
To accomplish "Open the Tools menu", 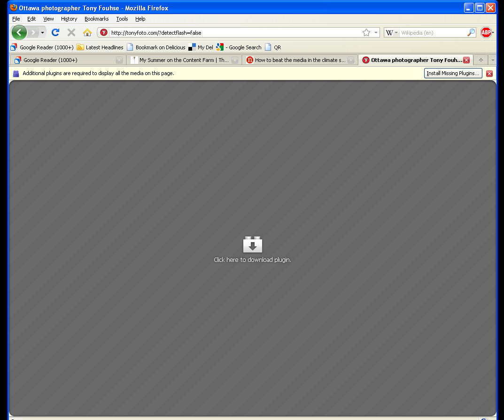I will [122, 19].
